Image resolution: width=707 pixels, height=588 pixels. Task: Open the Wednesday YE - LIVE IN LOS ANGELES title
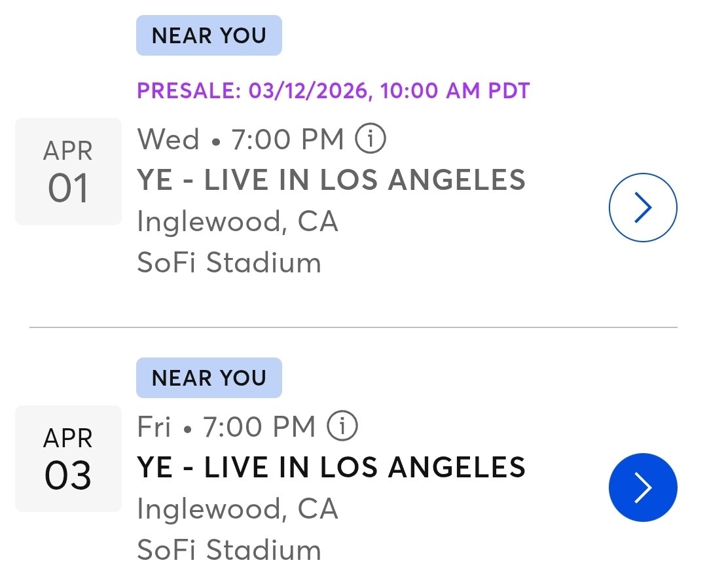(331, 180)
